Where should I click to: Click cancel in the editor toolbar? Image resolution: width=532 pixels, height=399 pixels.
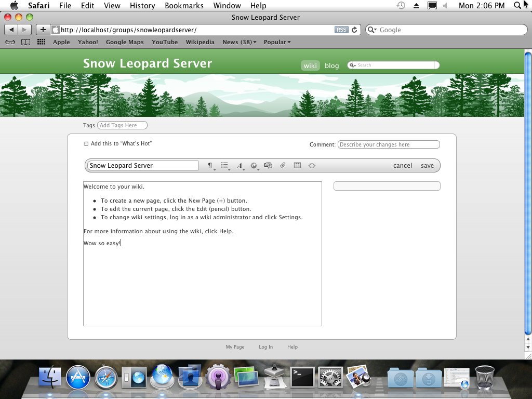coord(403,166)
